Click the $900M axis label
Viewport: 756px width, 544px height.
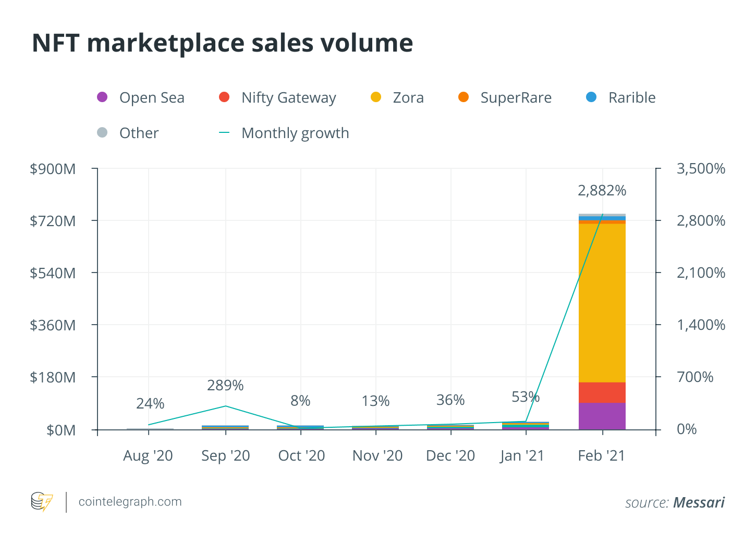[53, 169]
